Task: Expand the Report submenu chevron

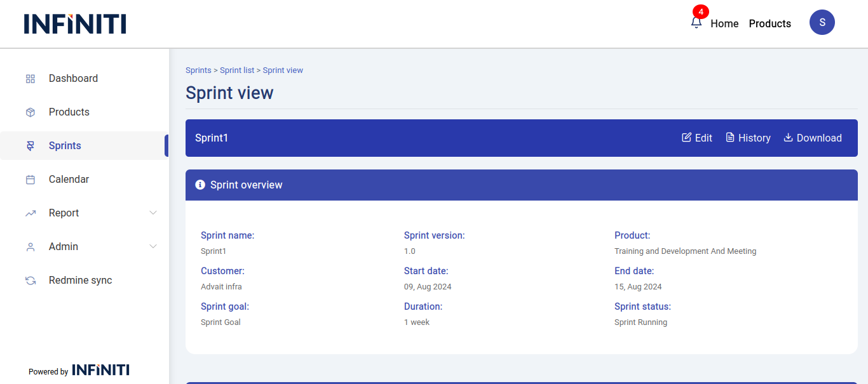Action: pyautogui.click(x=153, y=213)
